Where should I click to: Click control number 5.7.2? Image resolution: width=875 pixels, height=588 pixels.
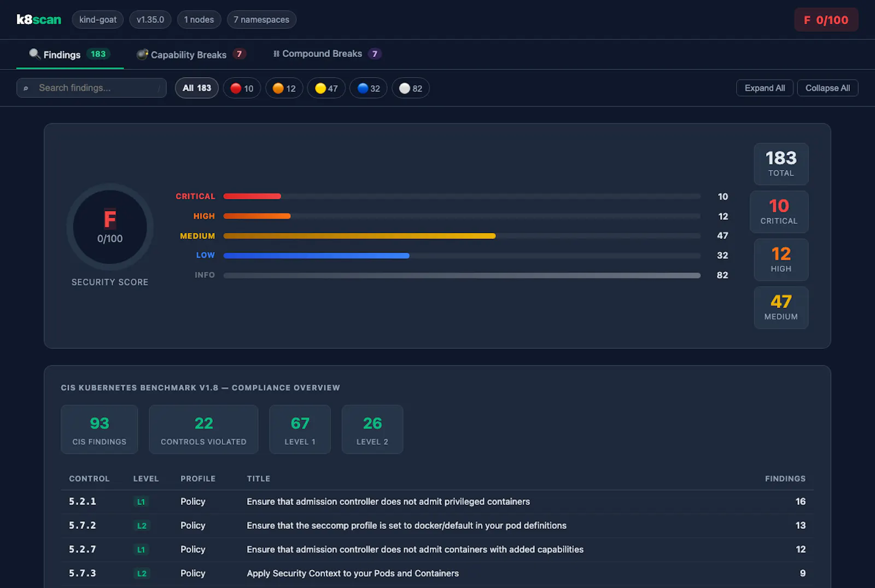[x=83, y=526]
